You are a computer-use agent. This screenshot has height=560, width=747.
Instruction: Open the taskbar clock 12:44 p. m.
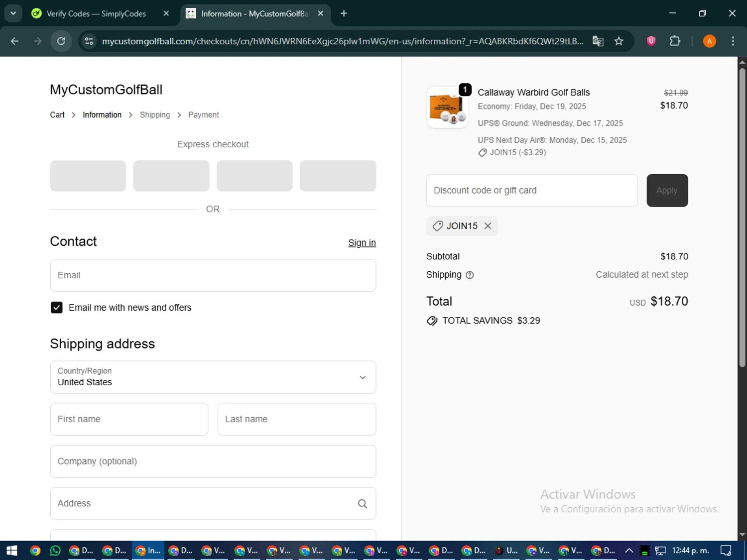coord(690,551)
